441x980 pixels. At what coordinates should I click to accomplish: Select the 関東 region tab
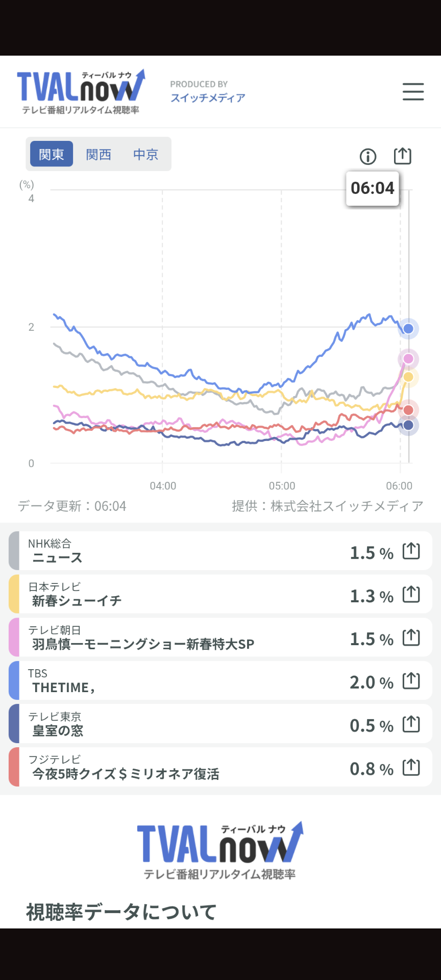[x=52, y=154]
